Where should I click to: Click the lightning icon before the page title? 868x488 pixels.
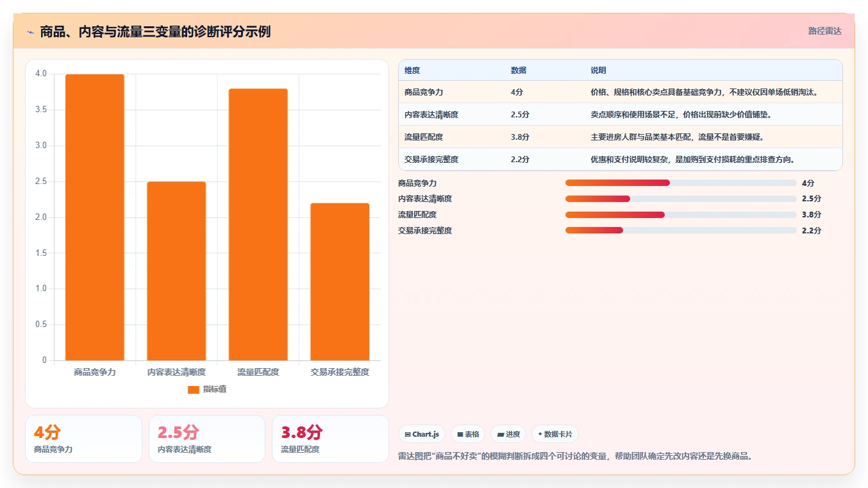[x=30, y=31]
